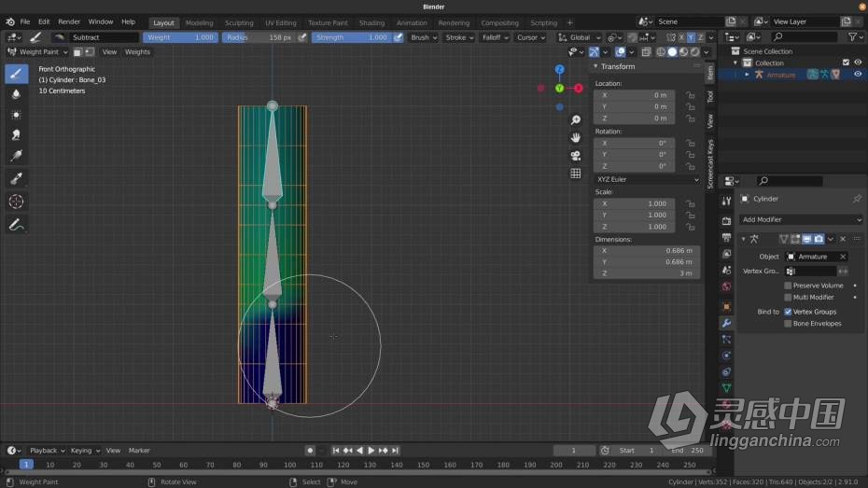868x488 pixels.
Task: Select the 3D Cursor tool
Action: click(x=16, y=202)
